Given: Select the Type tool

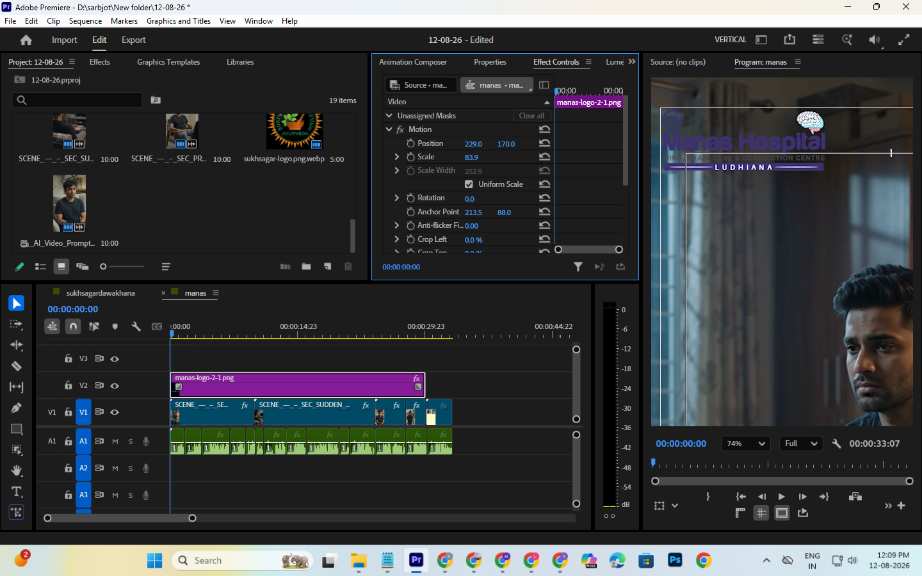Looking at the screenshot, I should 16,491.
